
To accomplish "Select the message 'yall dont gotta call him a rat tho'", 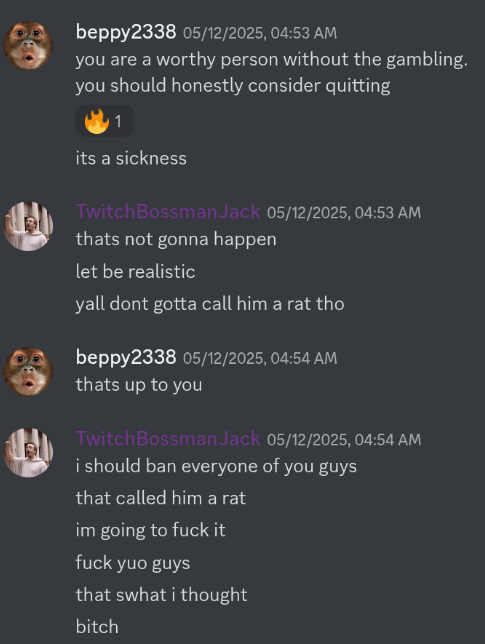I will [210, 304].
